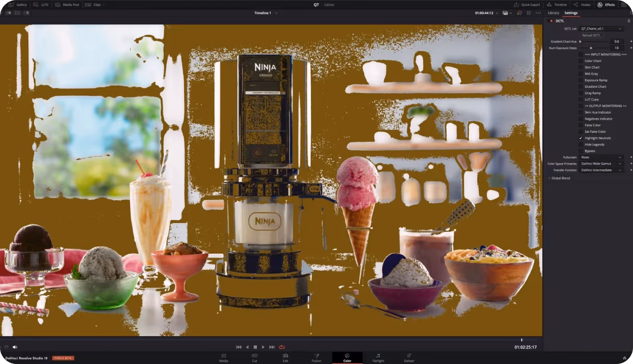This screenshot has width=633, height=364.
Task: Click the Gradient Chart Hue value field
Action: click(x=617, y=41)
